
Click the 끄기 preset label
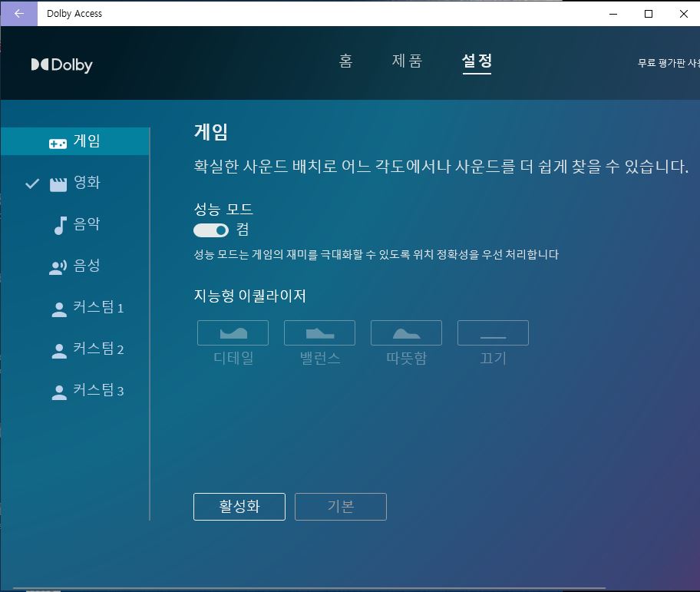[x=493, y=358]
